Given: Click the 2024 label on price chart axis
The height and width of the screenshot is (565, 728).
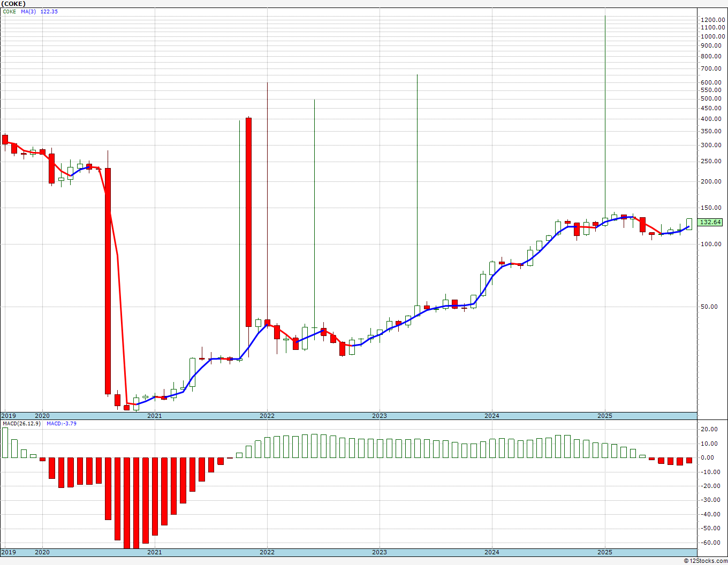Looking at the screenshot, I should pos(492,416).
